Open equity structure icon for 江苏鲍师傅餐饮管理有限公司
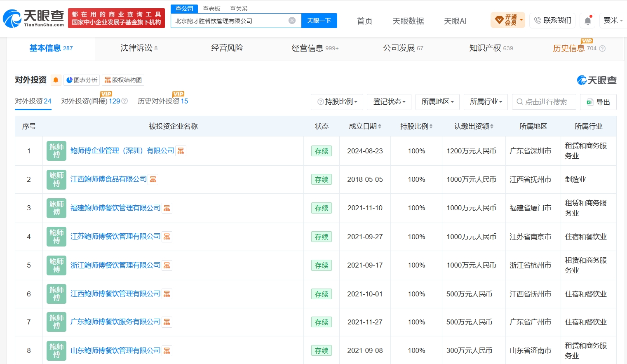627x364 pixels. (167, 237)
